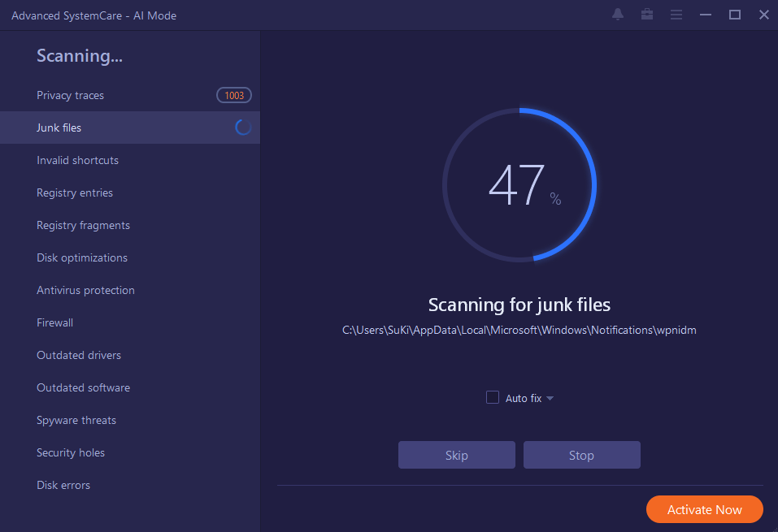Image resolution: width=778 pixels, height=532 pixels.
Task: Click the Activate Now button
Action: 705,509
